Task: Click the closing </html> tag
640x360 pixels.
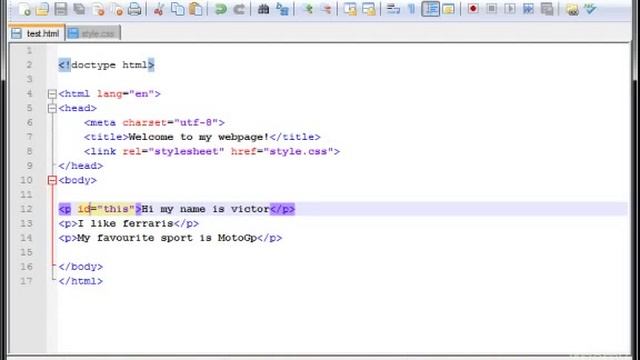Action: 80,281
